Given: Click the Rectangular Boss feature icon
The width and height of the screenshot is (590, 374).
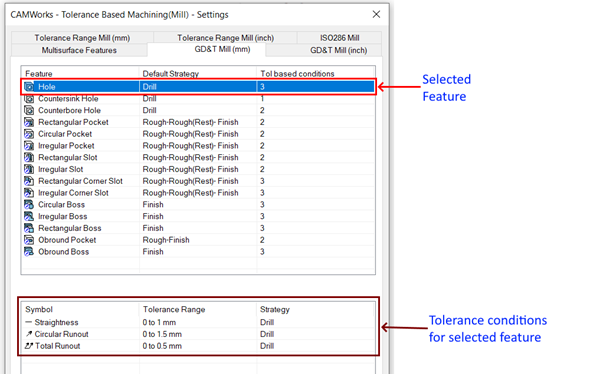Looking at the screenshot, I should pyautogui.click(x=29, y=228).
